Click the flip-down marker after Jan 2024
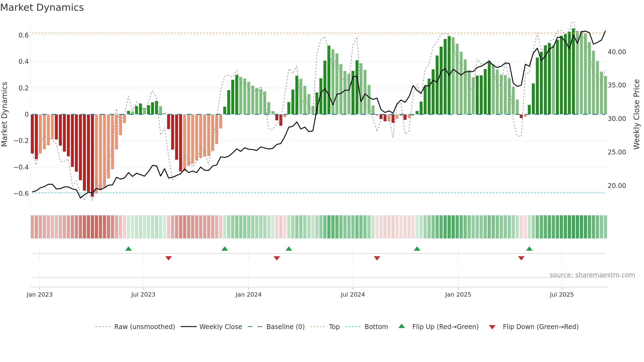 [x=277, y=258]
